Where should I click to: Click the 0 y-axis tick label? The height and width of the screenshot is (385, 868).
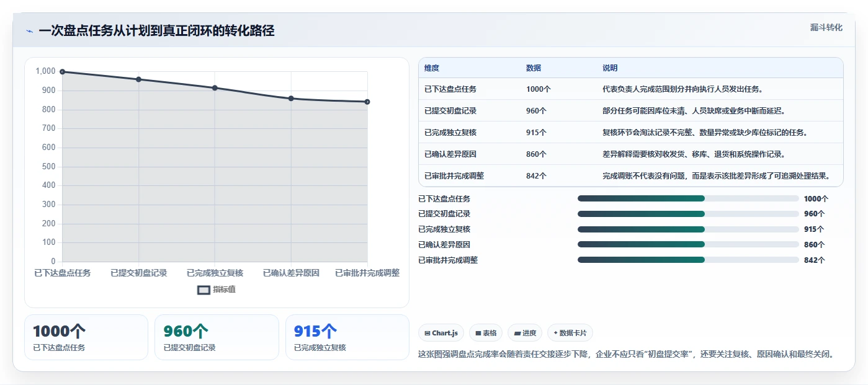(53, 262)
